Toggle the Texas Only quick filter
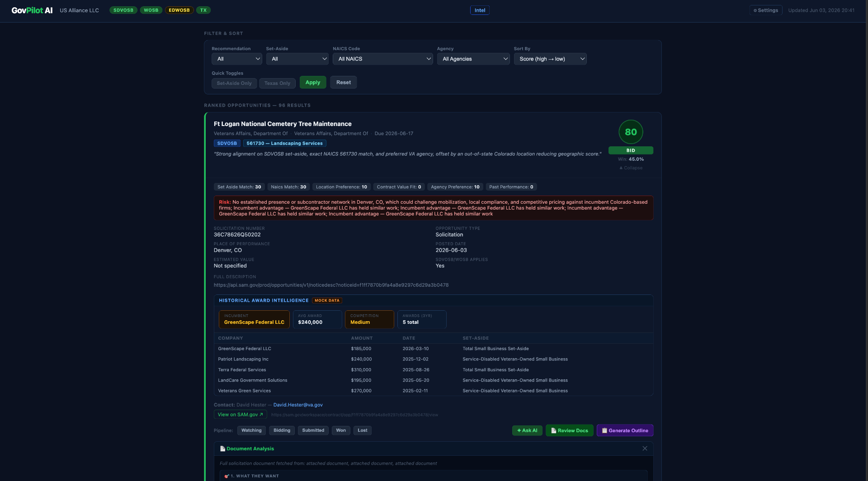Screen dimensions: 868x481 coord(277,83)
